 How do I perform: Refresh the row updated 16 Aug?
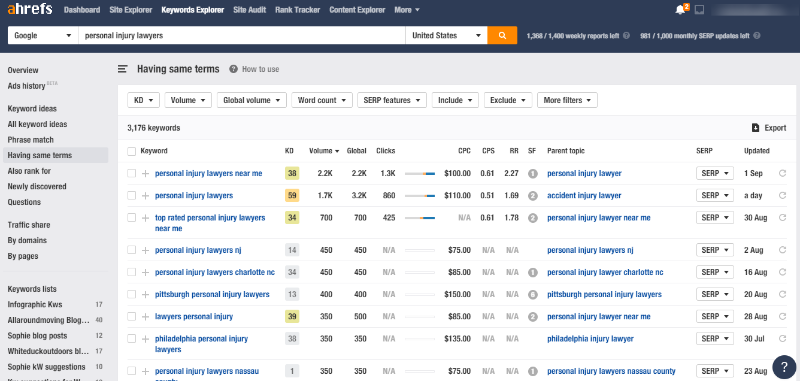(x=782, y=272)
